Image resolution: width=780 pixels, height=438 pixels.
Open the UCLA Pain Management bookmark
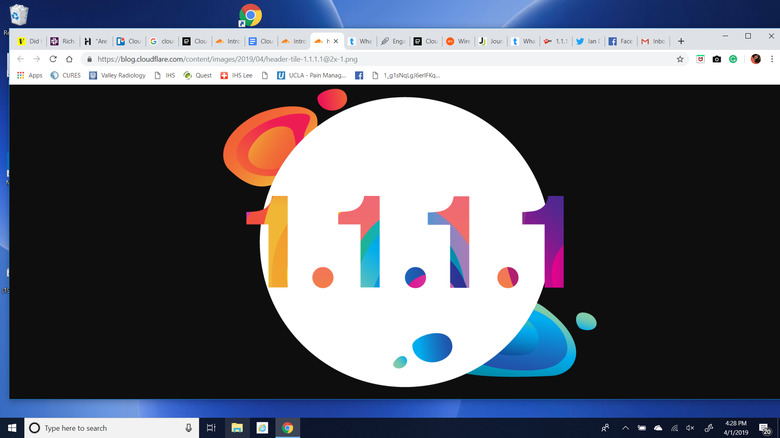point(311,76)
